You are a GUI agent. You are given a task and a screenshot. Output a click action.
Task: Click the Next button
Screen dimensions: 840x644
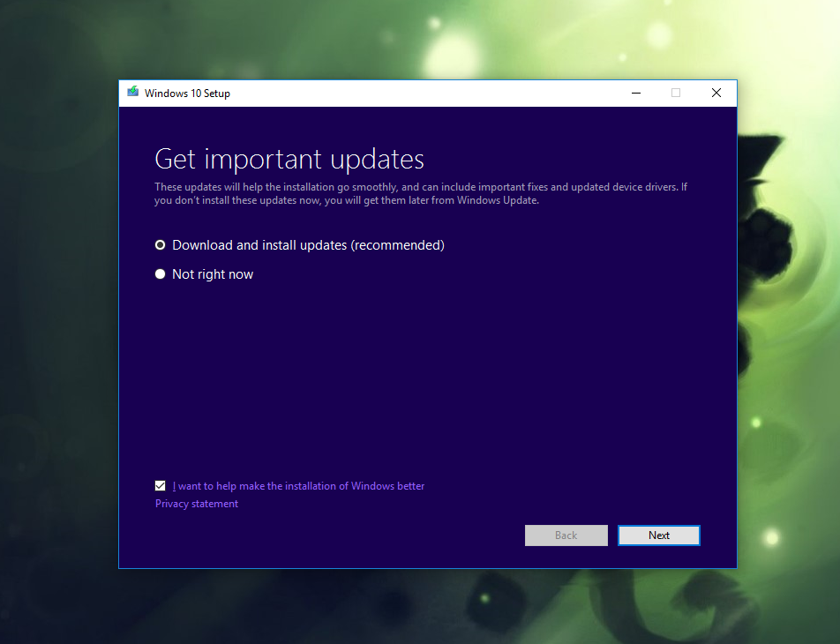coord(659,535)
